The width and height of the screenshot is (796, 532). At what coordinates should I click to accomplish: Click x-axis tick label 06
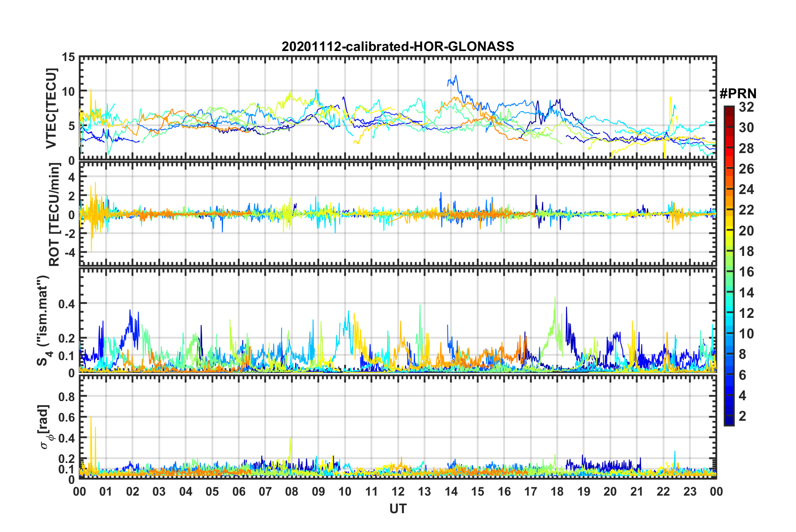(239, 491)
